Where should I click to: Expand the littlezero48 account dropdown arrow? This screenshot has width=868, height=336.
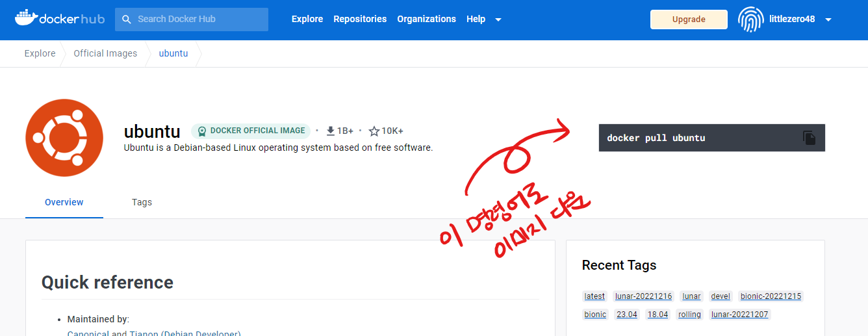coord(828,20)
